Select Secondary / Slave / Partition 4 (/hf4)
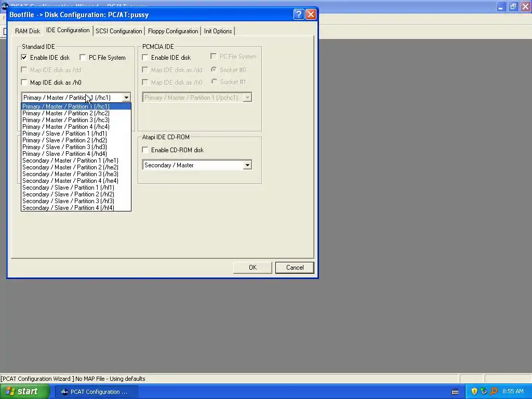This screenshot has width=532, height=399. [76, 208]
